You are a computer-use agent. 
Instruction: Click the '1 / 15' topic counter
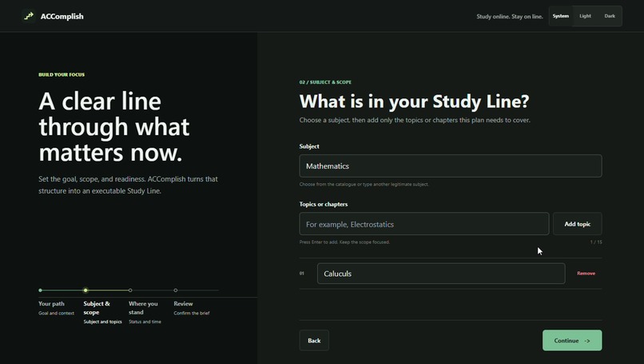[x=596, y=242]
